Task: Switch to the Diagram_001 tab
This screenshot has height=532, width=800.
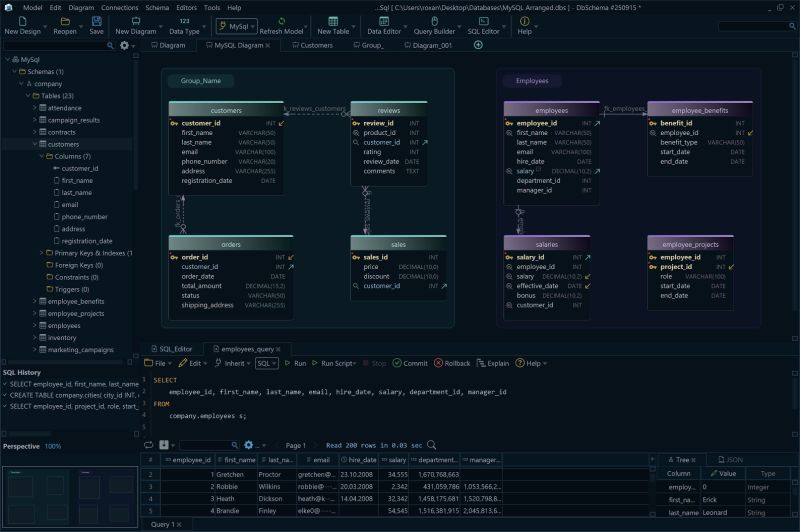Action: (x=428, y=45)
